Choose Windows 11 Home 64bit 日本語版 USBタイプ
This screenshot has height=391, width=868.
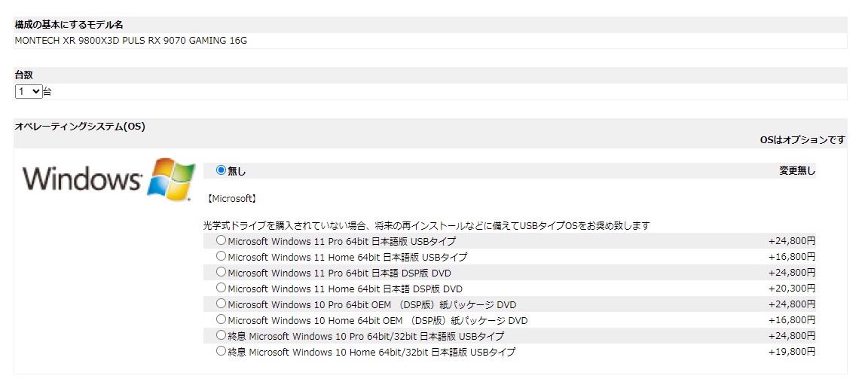click(221, 256)
